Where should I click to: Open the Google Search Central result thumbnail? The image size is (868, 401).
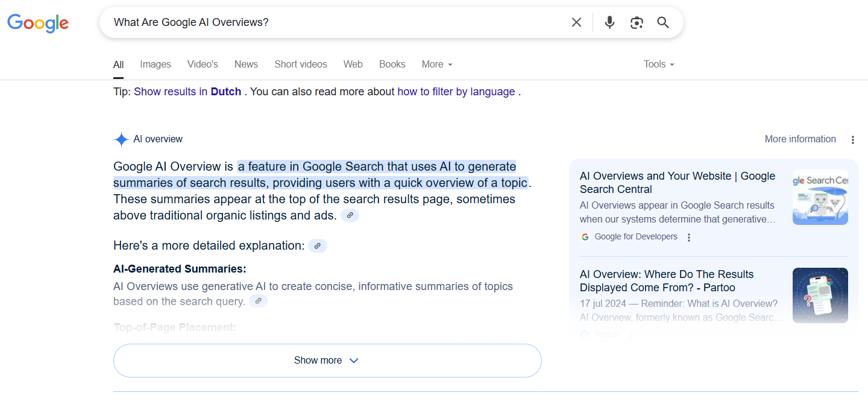coord(820,197)
